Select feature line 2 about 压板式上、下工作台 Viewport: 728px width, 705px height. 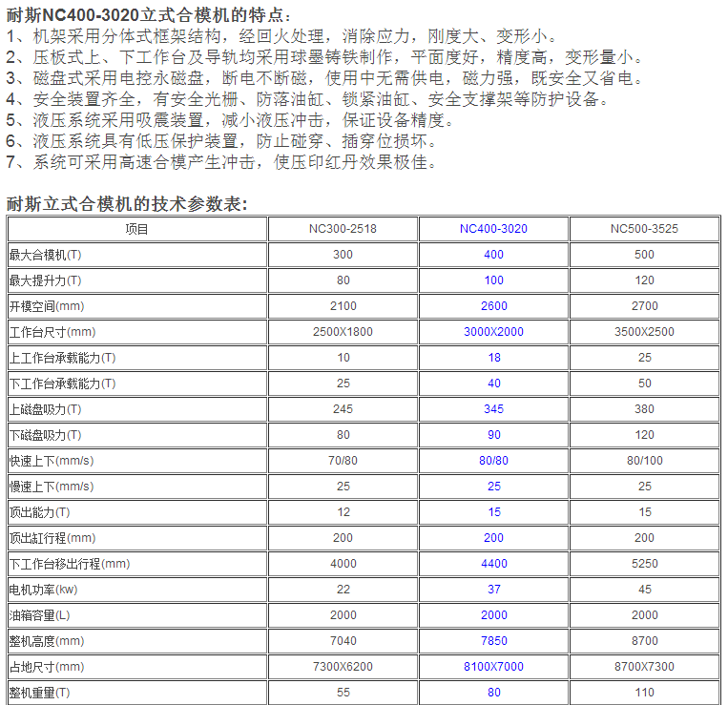coord(324,57)
